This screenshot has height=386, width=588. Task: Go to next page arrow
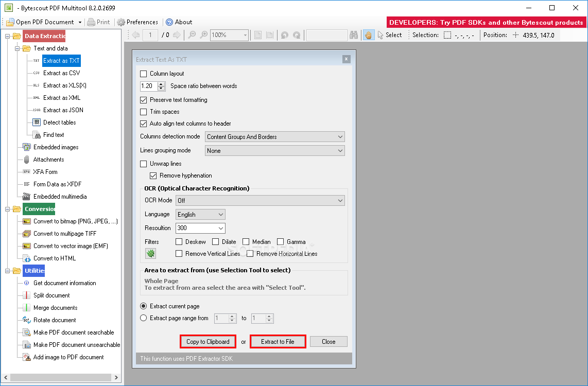pos(176,35)
